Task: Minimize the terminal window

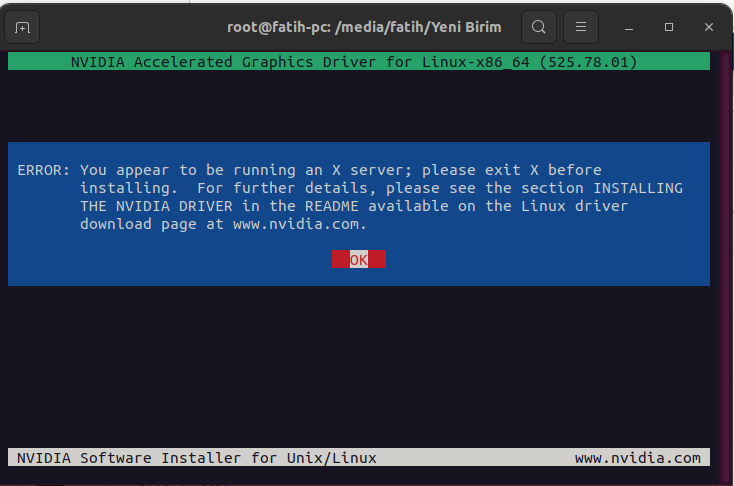Action: (x=629, y=28)
